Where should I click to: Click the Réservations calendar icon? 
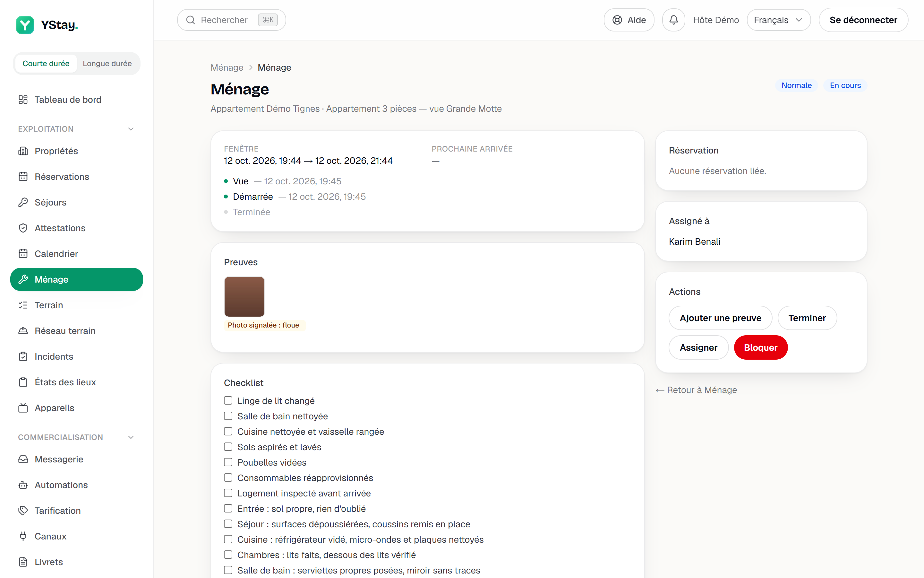23,177
